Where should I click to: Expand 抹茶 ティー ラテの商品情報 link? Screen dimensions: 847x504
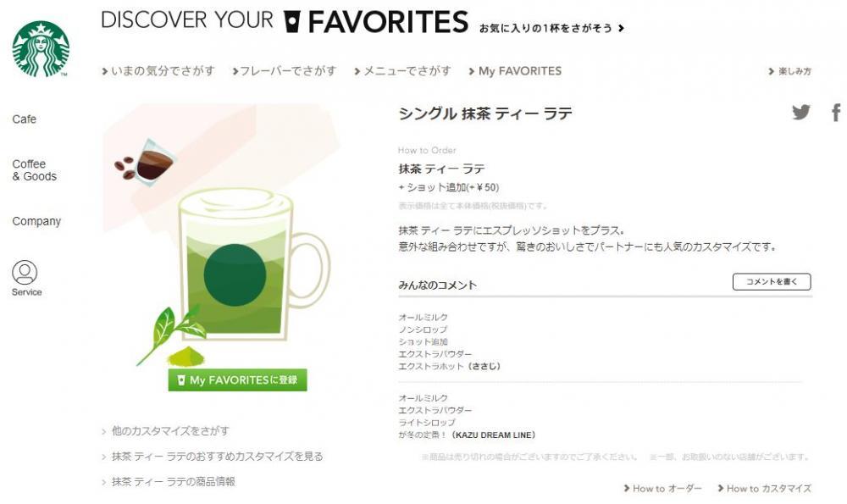coord(169,482)
